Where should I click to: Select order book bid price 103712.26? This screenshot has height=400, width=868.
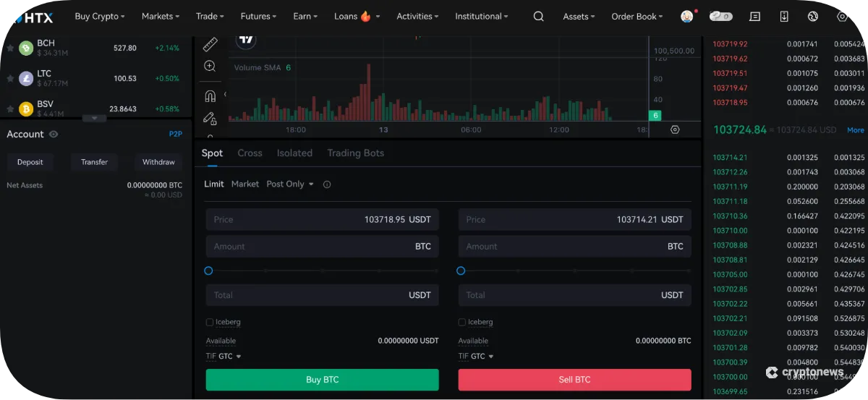coord(730,172)
